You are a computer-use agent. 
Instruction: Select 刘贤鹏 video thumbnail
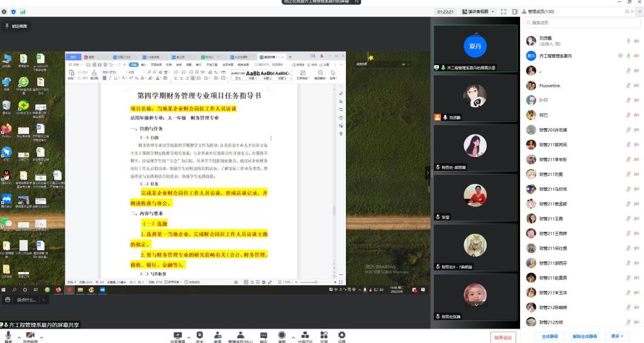(475, 98)
